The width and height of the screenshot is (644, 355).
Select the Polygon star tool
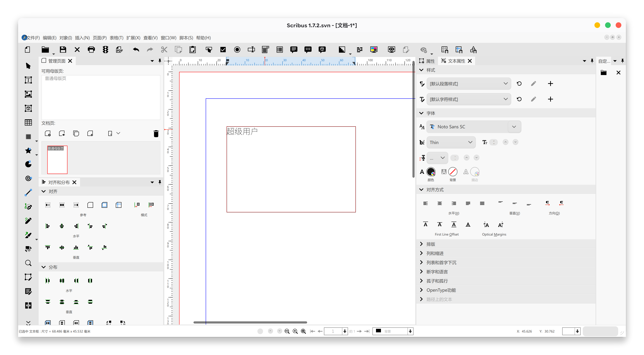(28, 150)
